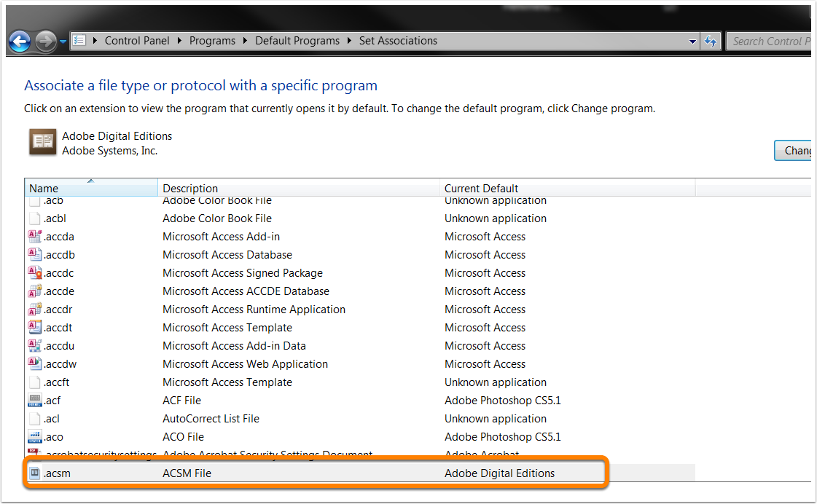Viewport: 817px width, 504px height.
Task: Sort the list by the Name column header
Action: coord(90,188)
